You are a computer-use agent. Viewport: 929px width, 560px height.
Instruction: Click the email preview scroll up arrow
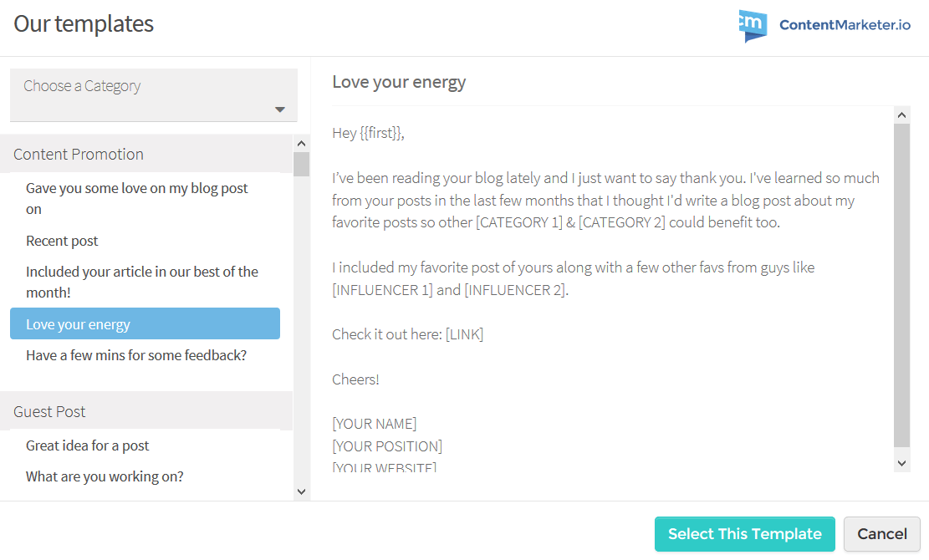point(901,115)
